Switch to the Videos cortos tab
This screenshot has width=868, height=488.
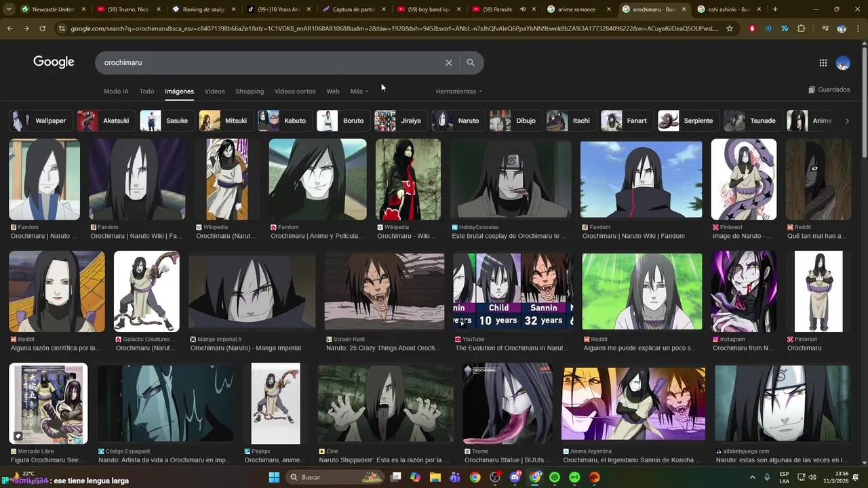click(x=295, y=91)
